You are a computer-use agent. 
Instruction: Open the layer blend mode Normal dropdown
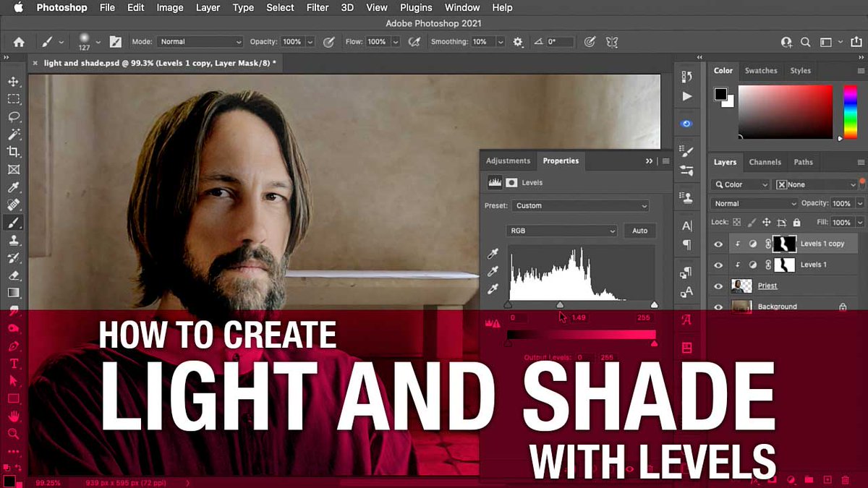pos(754,204)
